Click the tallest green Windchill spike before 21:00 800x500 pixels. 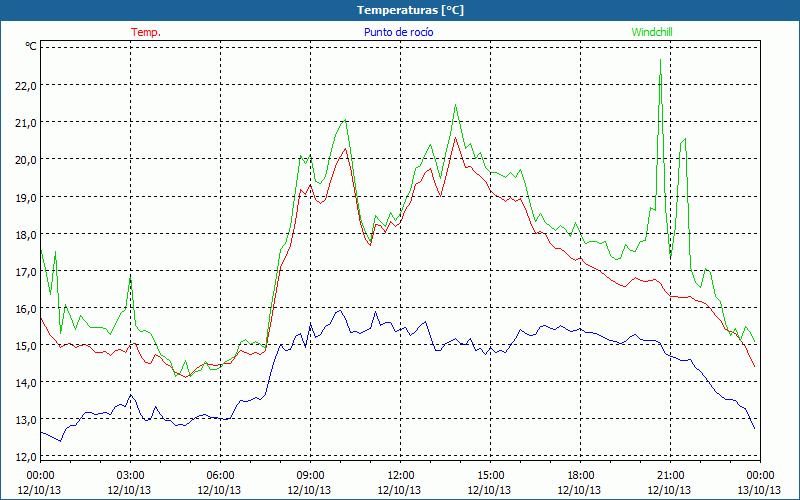(x=660, y=60)
